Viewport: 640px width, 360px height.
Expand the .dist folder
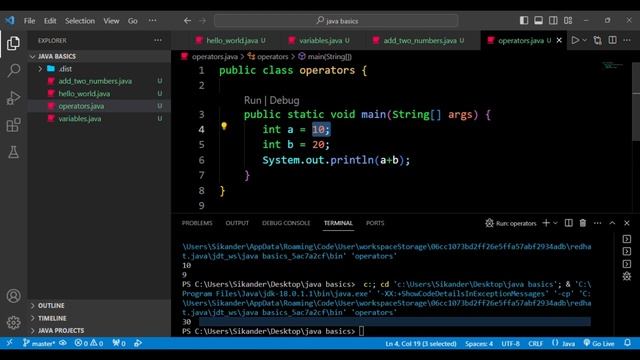coord(40,69)
